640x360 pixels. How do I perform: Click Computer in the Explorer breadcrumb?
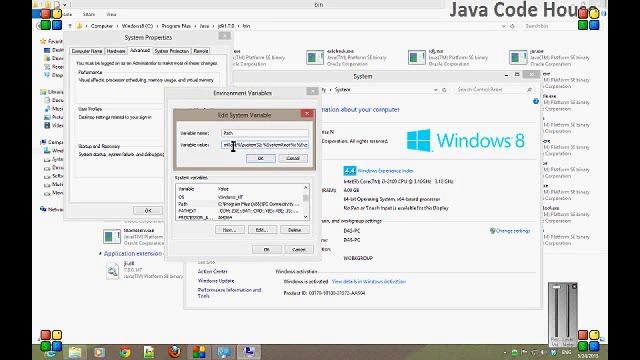(x=102, y=26)
